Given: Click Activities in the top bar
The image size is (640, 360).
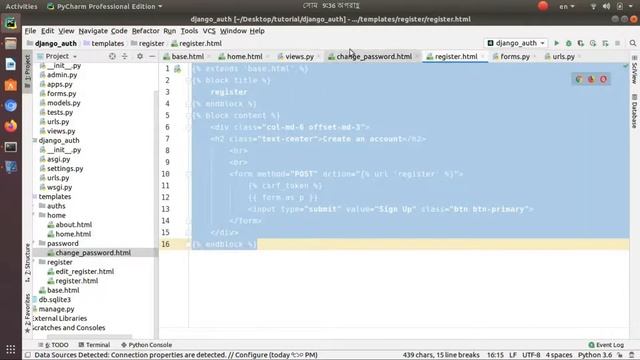Looking at the screenshot, I should (21, 7).
